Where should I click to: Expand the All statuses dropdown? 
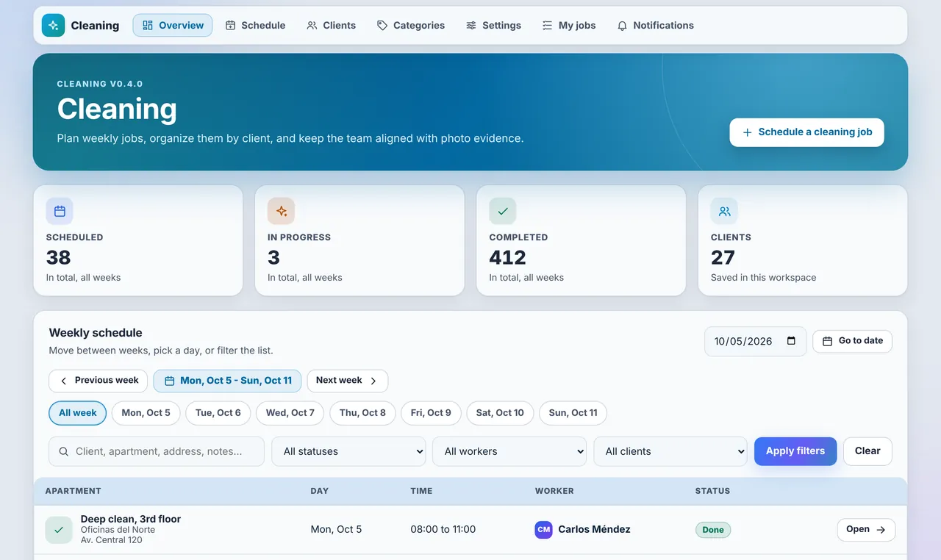349,451
